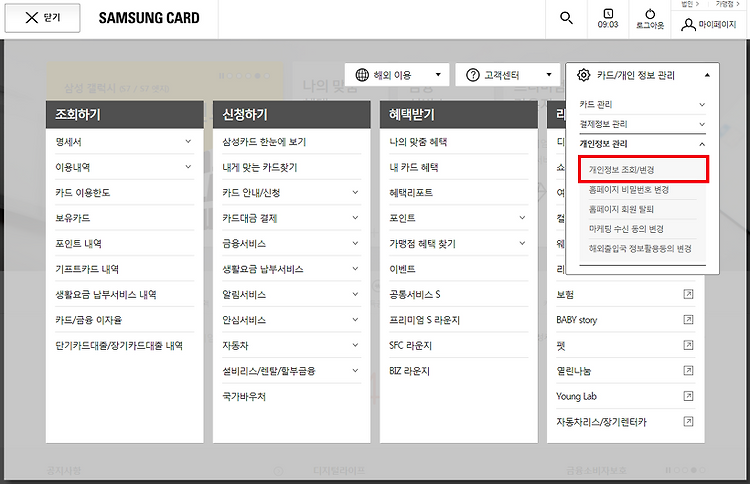Expand 포인트 chevron in 혜택받기

(x=522, y=218)
